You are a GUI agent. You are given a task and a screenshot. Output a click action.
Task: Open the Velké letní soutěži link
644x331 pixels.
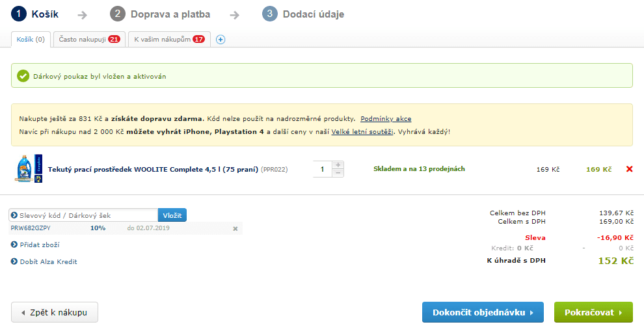[x=362, y=131]
